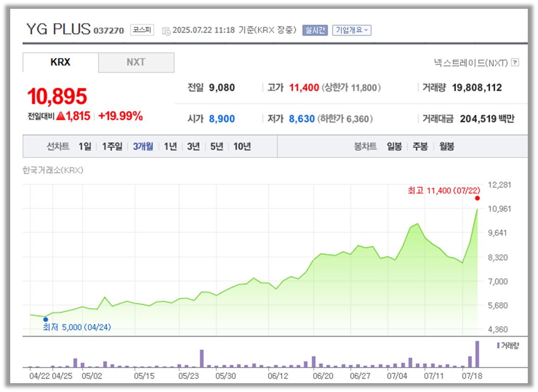Switch to the KRX tab
This screenshot has height=392, width=538.
click(x=60, y=62)
